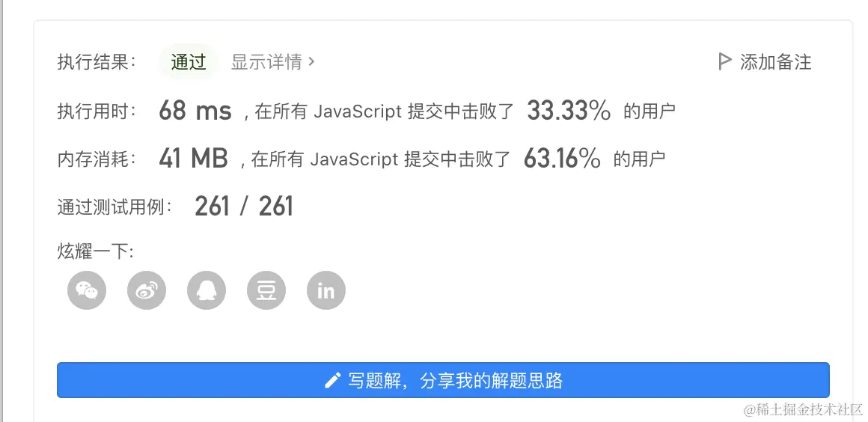
Task: Expand details using the chevron after 显示详情
Action: tap(312, 61)
